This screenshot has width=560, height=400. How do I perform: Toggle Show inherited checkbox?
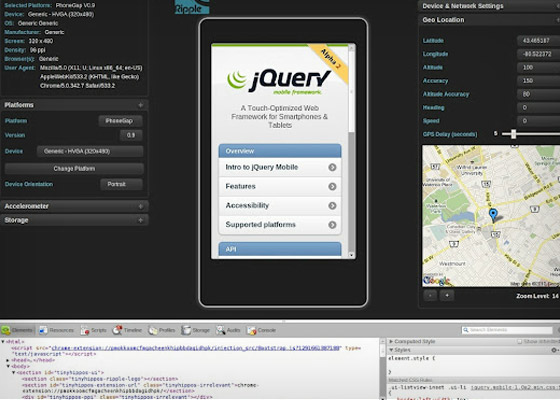point(520,342)
